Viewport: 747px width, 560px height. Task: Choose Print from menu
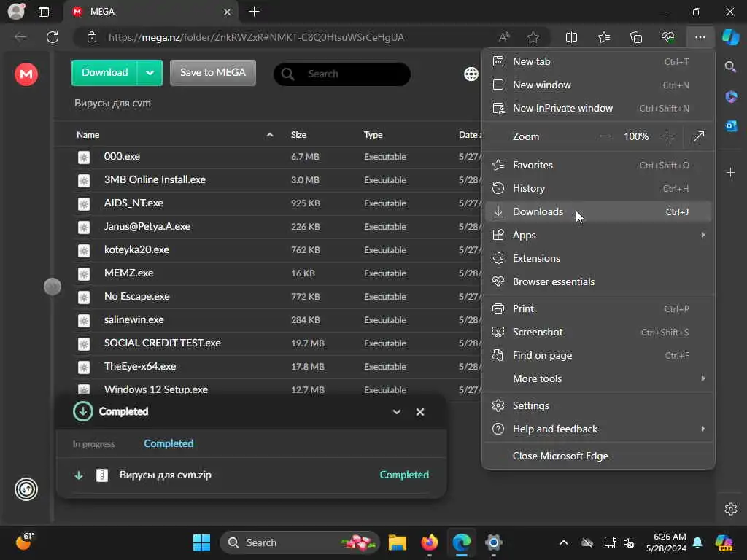(598, 308)
